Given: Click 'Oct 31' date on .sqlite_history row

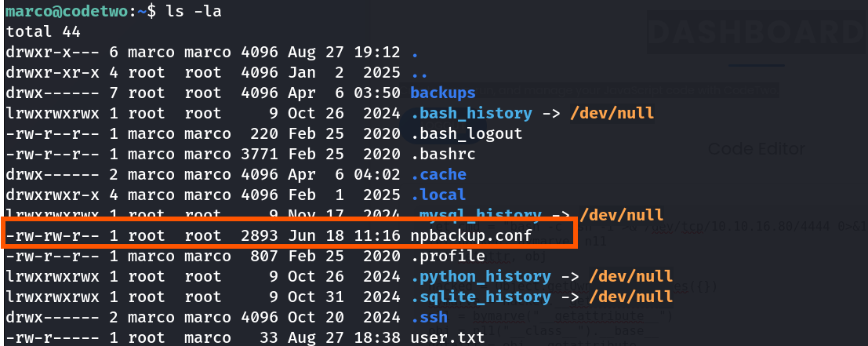Looking at the screenshot, I should click(x=316, y=297).
